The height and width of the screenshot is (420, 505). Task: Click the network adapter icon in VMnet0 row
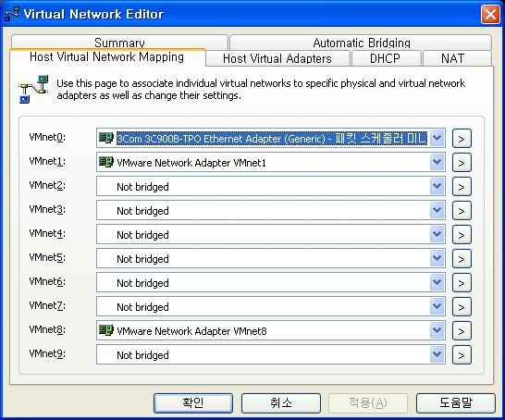pyautogui.click(x=105, y=138)
